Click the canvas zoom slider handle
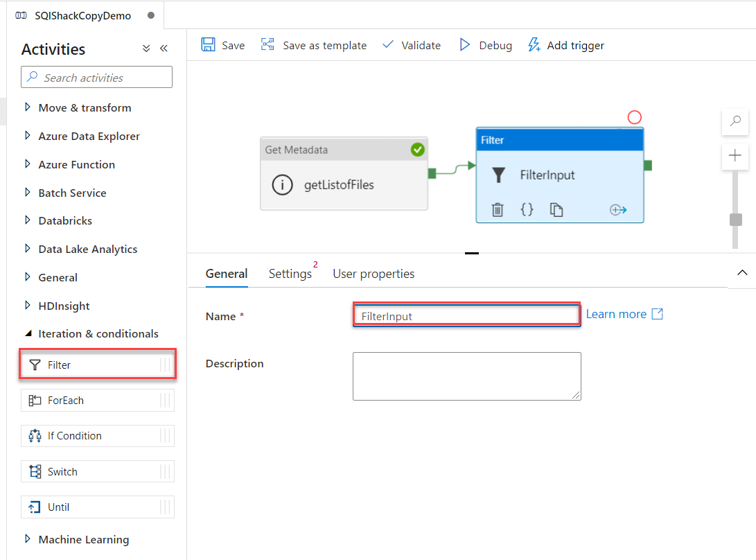 pyautogui.click(x=736, y=220)
